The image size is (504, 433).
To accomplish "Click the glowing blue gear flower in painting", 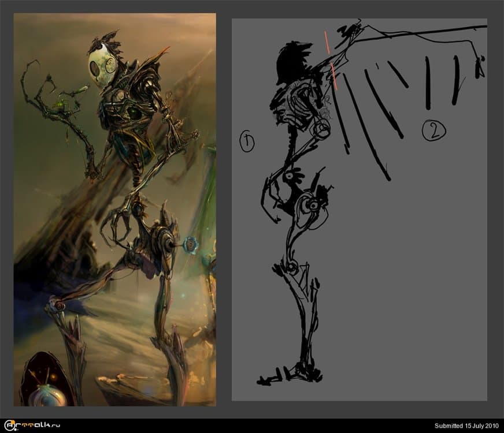I will coord(188,246).
